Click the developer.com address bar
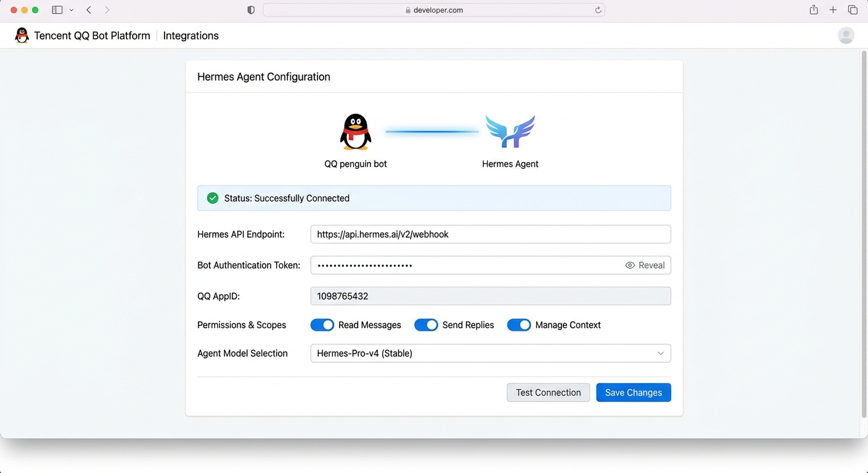This screenshot has width=868, height=473. [434, 10]
